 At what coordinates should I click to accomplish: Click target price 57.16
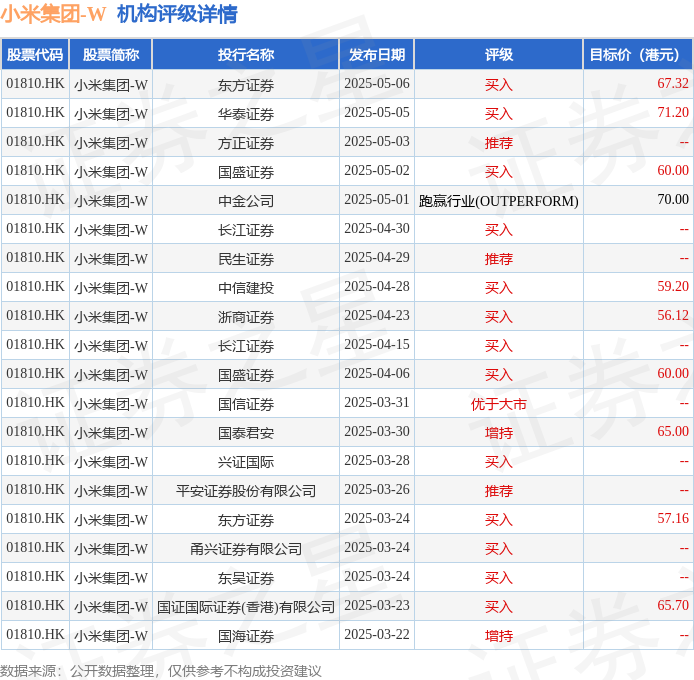pyautogui.click(x=673, y=518)
